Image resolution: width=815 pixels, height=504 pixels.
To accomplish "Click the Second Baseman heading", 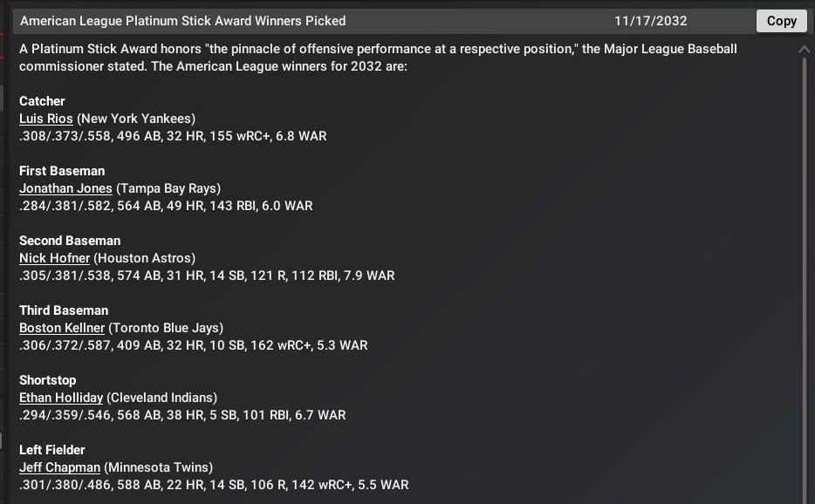I will (x=70, y=241).
